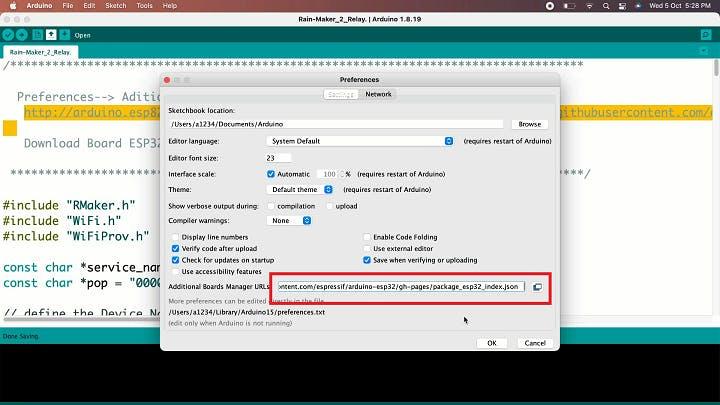Toggle Save when verifying or uploading
The height and width of the screenshot is (405, 720).
(367, 260)
